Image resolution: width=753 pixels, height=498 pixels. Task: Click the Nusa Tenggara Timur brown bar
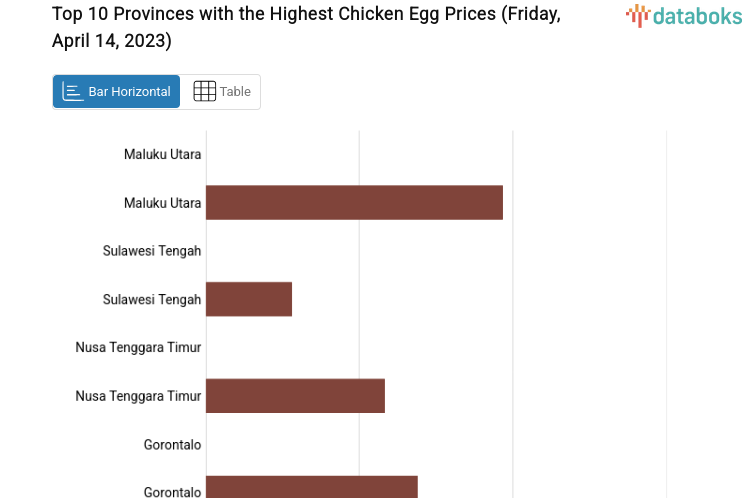tap(295, 396)
